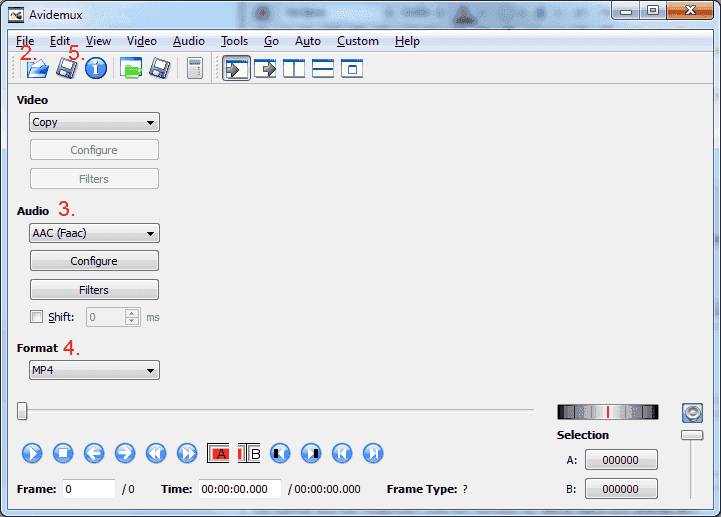721x517 pixels.
Task: Click the jog shuttle wheel control
Action: 608,412
